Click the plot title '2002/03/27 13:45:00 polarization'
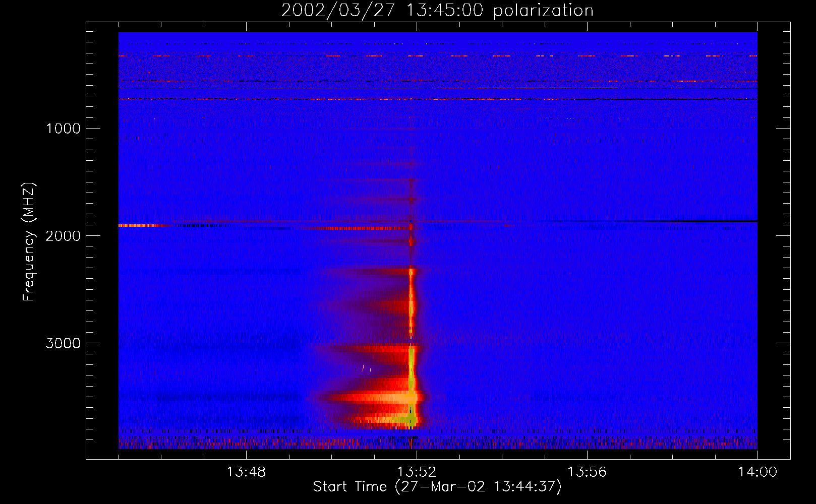This screenshot has width=816, height=504. point(437,10)
